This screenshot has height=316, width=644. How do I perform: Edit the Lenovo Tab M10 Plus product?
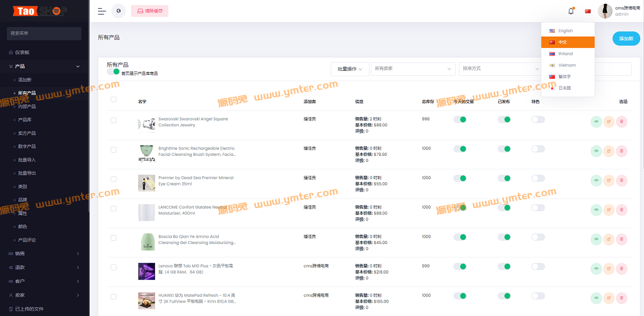point(609,269)
